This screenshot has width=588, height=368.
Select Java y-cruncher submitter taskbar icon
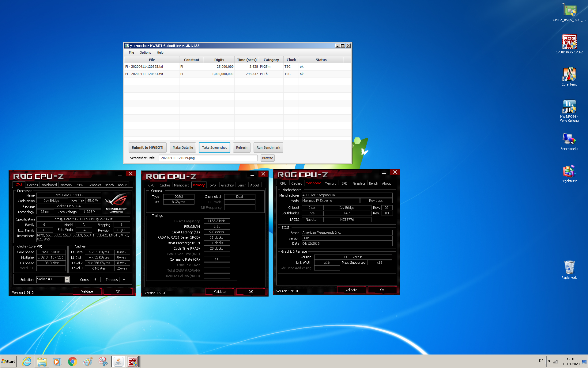(x=118, y=362)
